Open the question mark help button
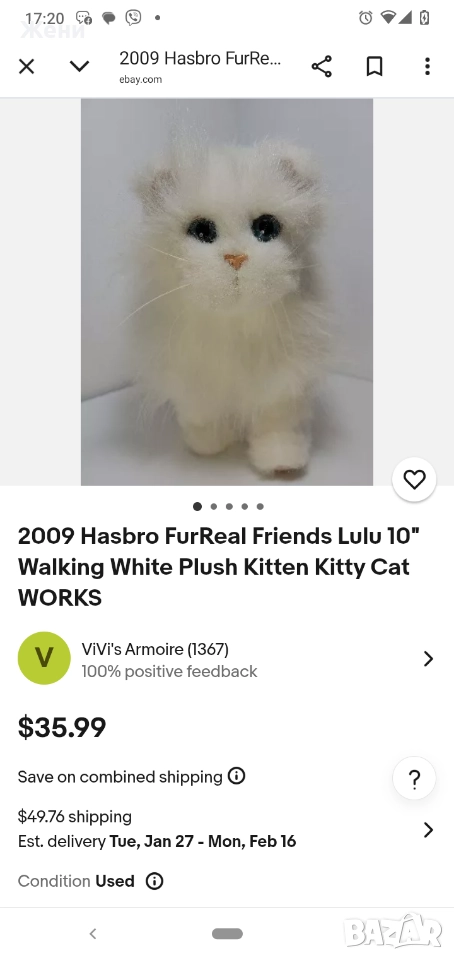Viewport: 454px width, 960px height. coord(414,779)
